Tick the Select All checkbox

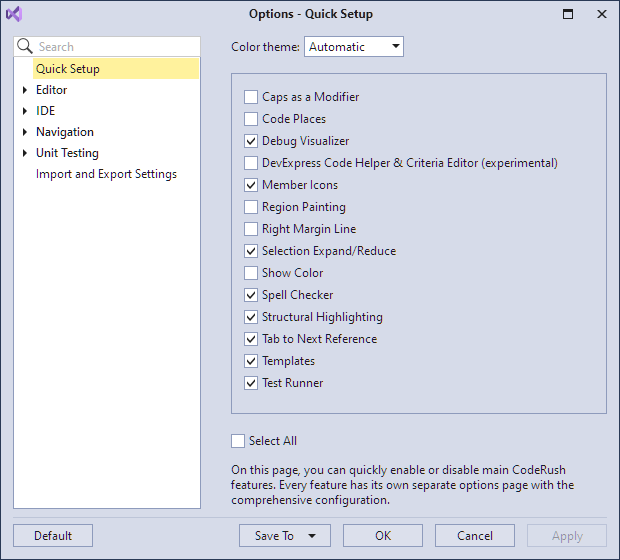pos(238,441)
